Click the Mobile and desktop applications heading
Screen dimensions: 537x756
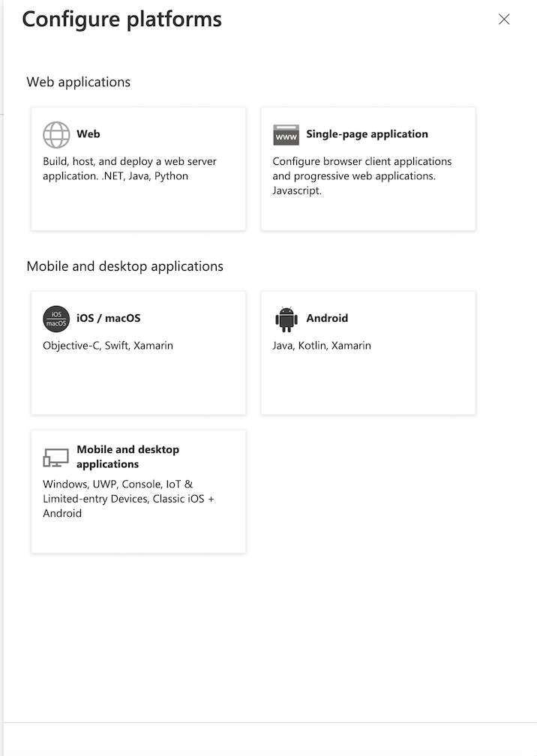(x=124, y=266)
